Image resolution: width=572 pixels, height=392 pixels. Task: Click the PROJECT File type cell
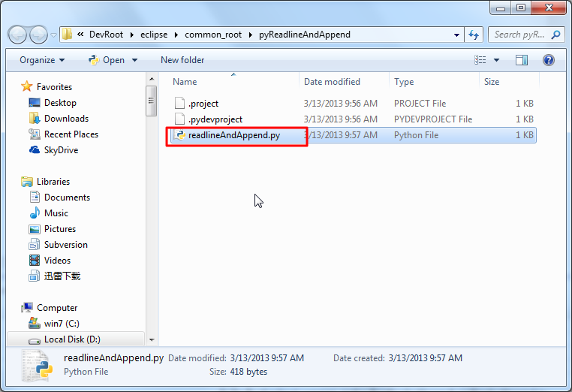pos(420,104)
